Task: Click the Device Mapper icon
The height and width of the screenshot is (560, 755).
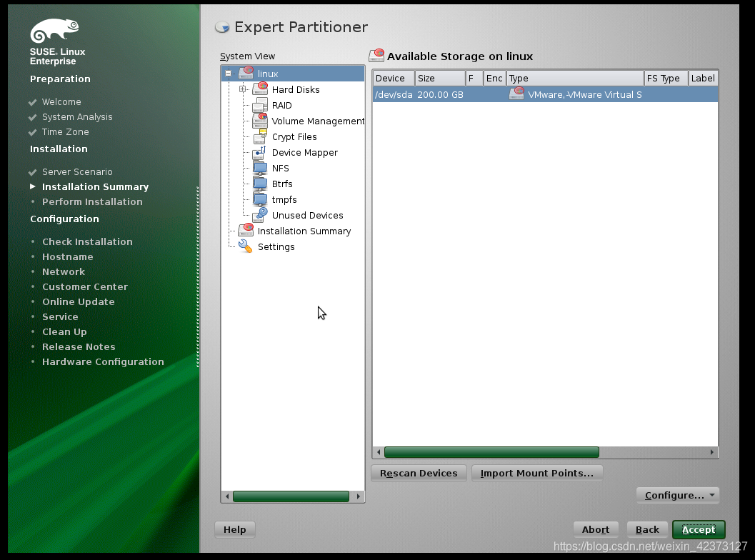Action: tap(260, 153)
